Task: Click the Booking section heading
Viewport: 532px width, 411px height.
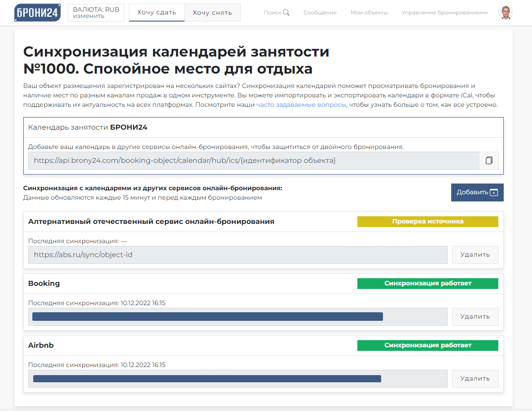Action: (x=44, y=284)
